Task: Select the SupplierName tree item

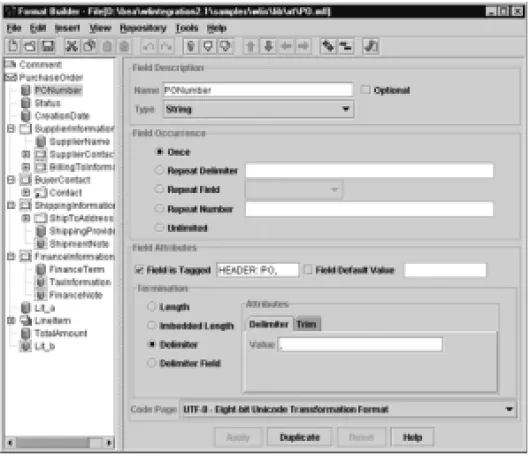Action: tap(79, 141)
